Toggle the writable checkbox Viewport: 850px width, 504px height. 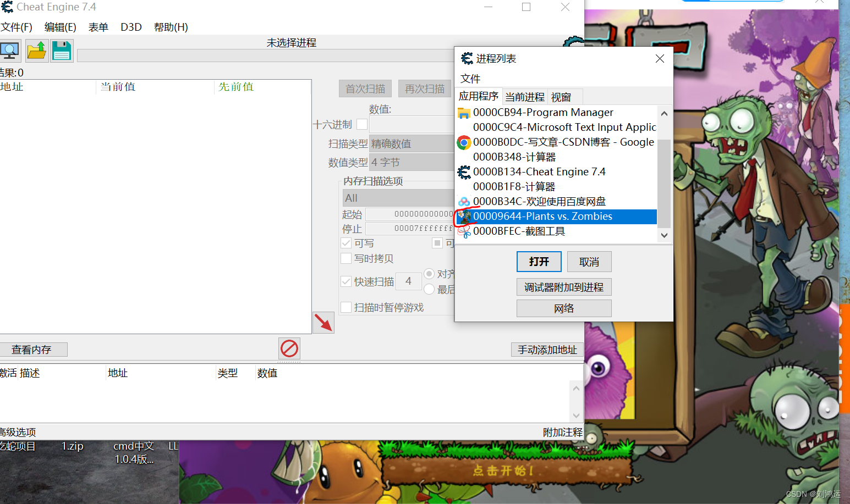tap(346, 243)
